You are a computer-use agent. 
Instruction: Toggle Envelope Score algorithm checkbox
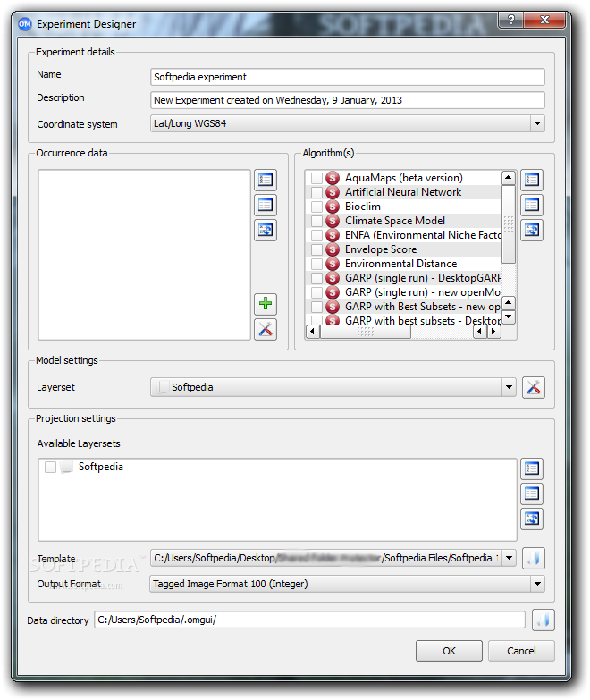[316, 249]
